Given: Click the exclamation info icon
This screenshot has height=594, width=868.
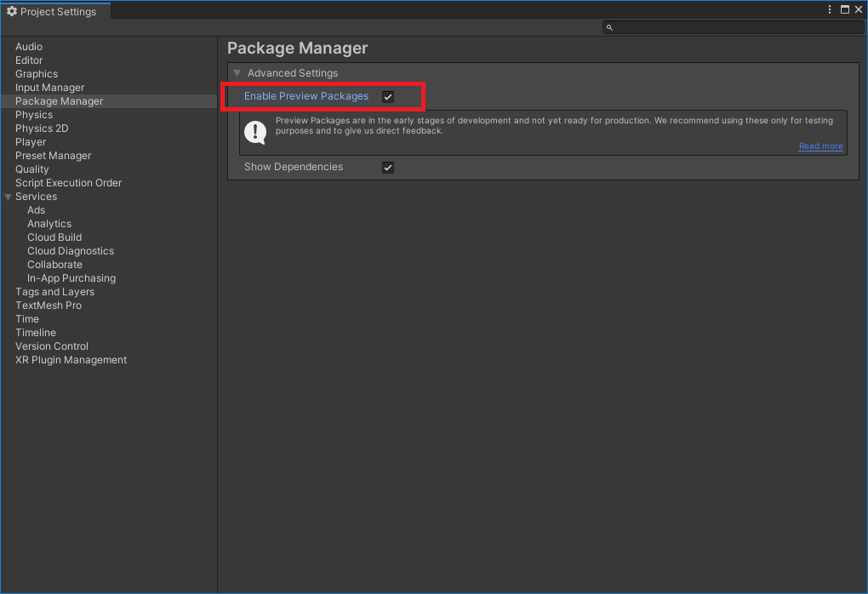Looking at the screenshot, I should click(x=255, y=132).
